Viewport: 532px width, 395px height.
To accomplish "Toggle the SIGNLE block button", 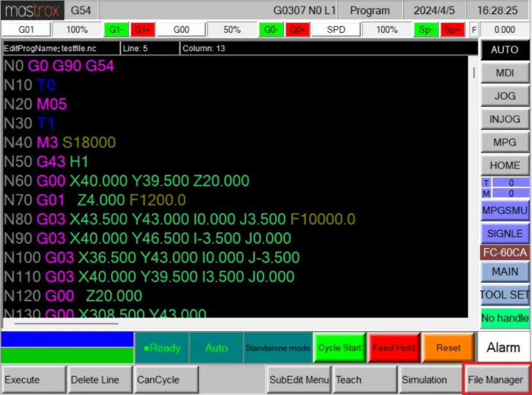I will click(504, 234).
